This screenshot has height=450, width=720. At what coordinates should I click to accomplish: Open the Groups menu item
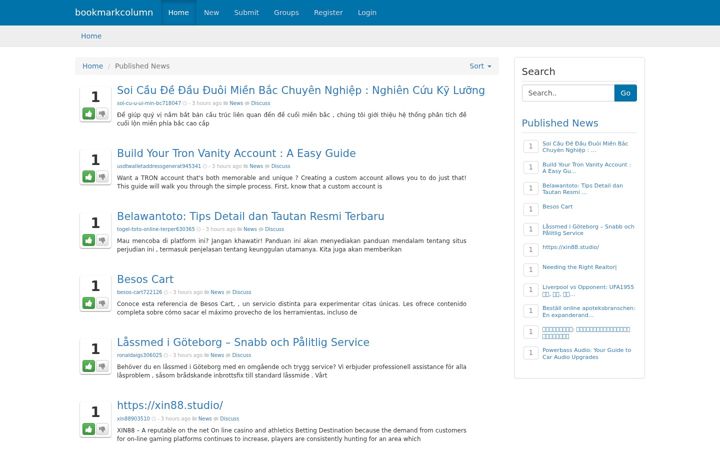pyautogui.click(x=286, y=12)
